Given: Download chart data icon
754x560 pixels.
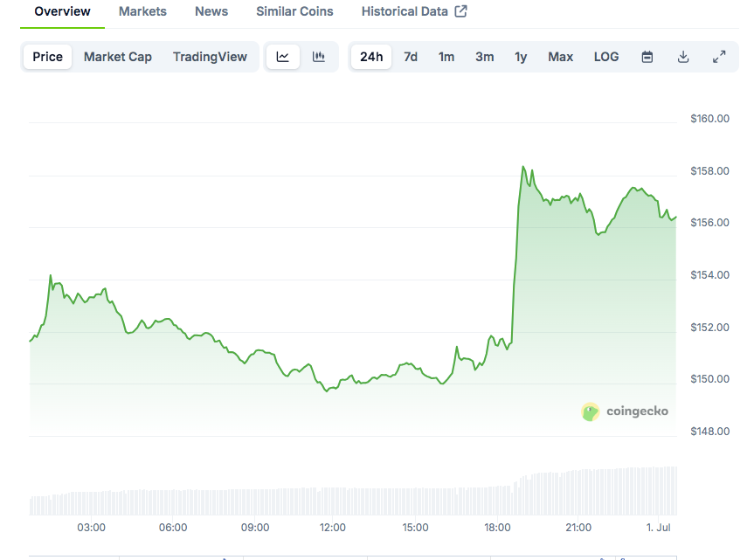Looking at the screenshot, I should [x=683, y=57].
